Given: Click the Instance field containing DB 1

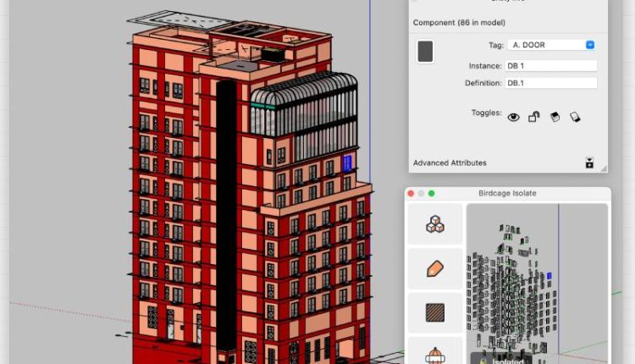Looking at the screenshot, I should click(551, 65).
